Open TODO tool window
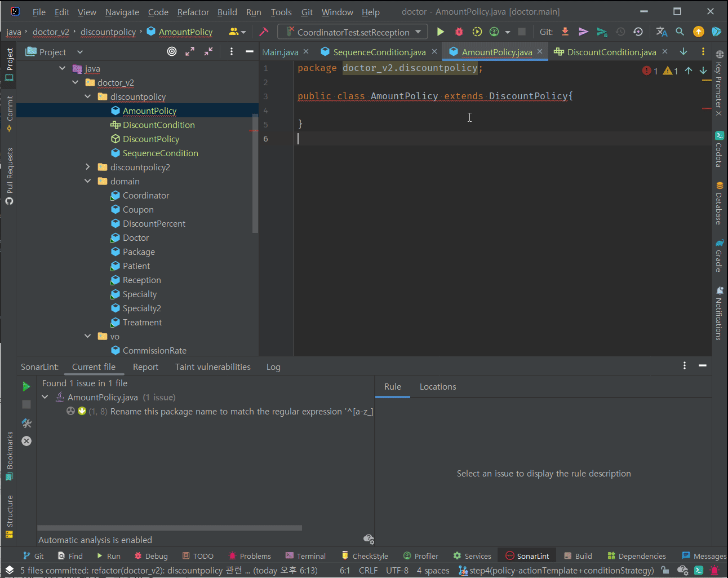This screenshot has height=578, width=728. 198,556
